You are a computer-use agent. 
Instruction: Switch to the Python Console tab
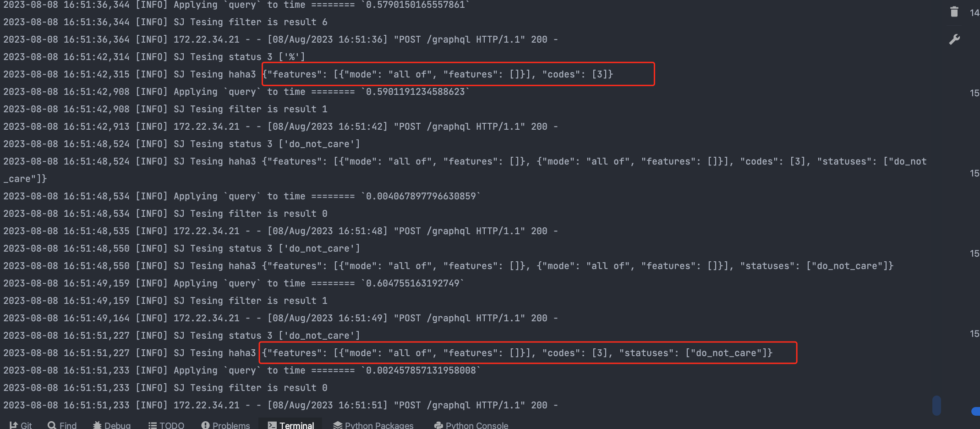click(x=476, y=424)
